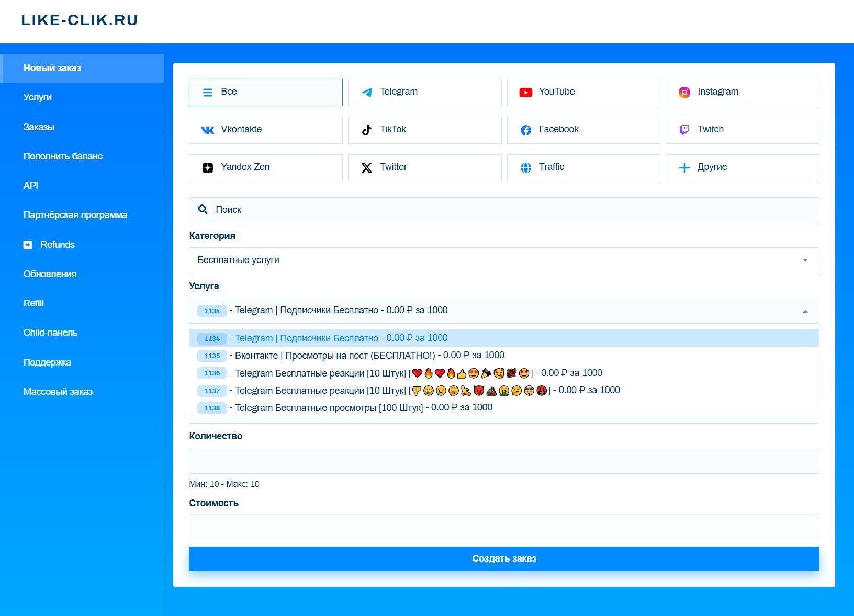The image size is (854, 616).
Task: Click the Twitter X icon
Action: click(x=367, y=168)
